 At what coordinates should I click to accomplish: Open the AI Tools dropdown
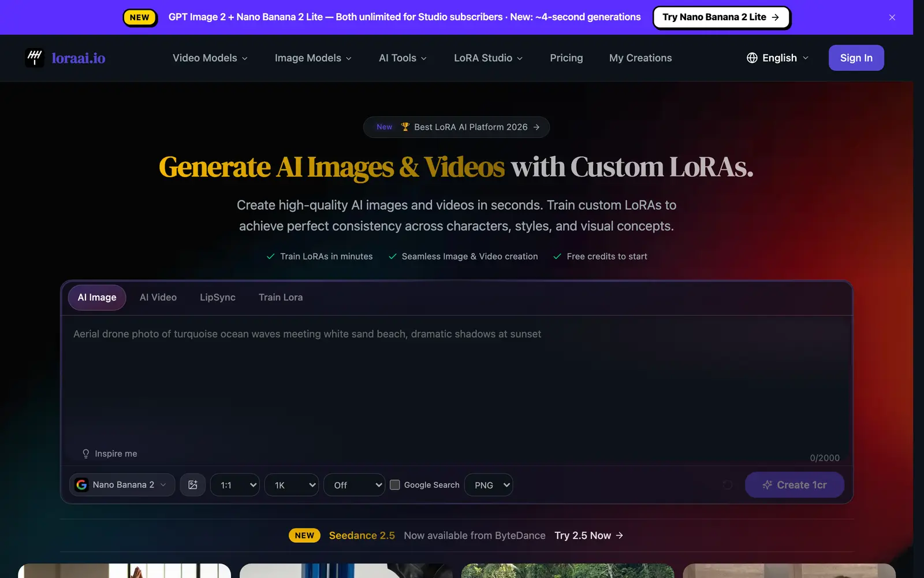coord(403,58)
